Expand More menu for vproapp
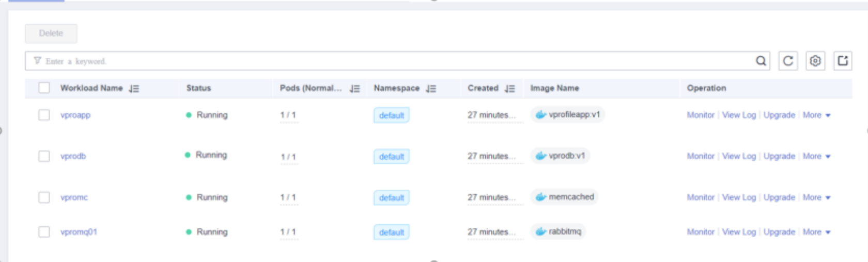868x262 pixels. [816, 115]
